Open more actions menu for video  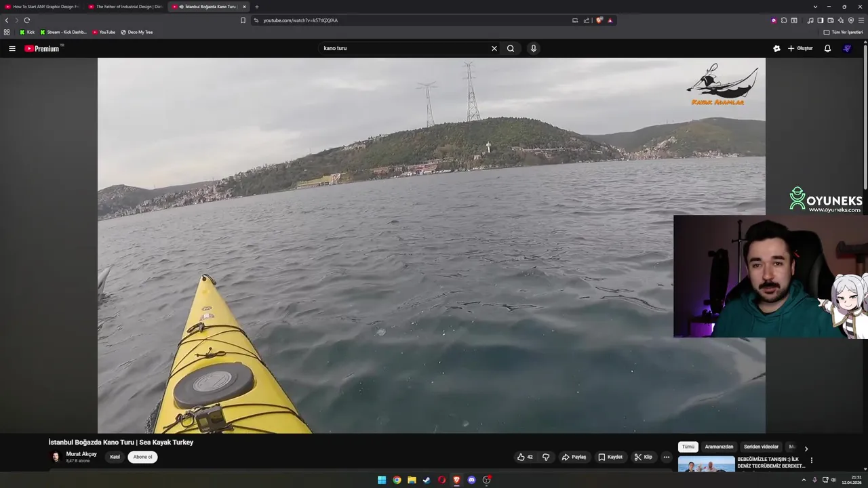[666, 457]
